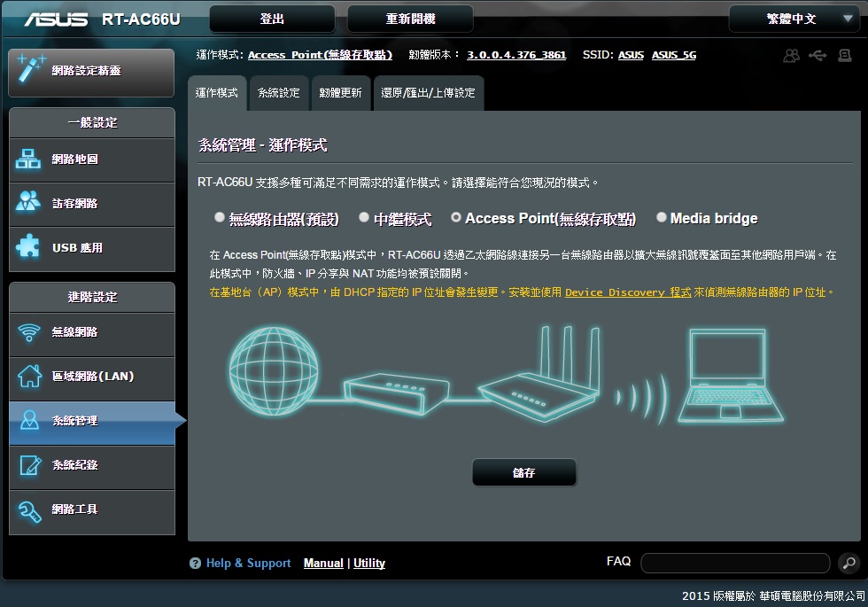Click the guest network people icon

[x=27, y=202]
